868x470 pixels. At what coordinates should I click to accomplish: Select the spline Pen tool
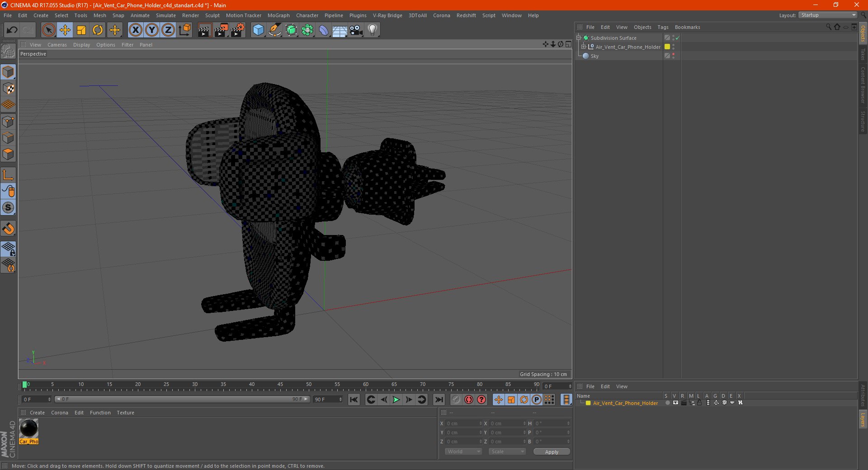coord(274,30)
